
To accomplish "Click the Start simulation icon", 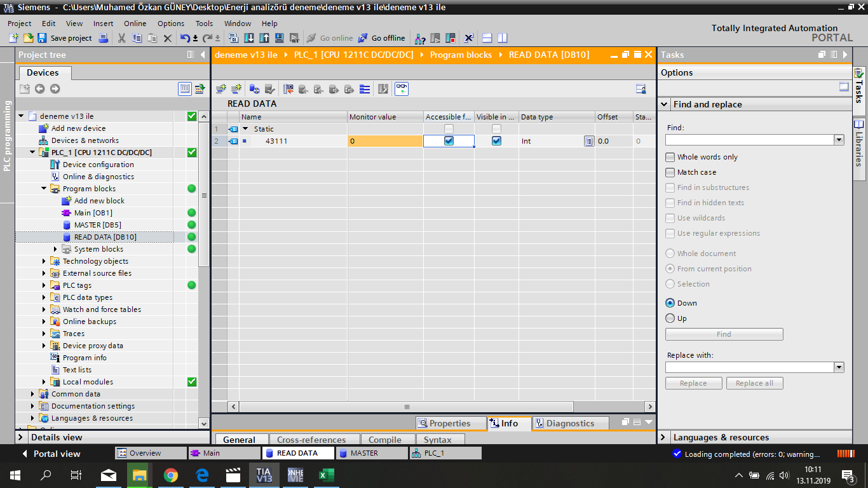I will [279, 38].
